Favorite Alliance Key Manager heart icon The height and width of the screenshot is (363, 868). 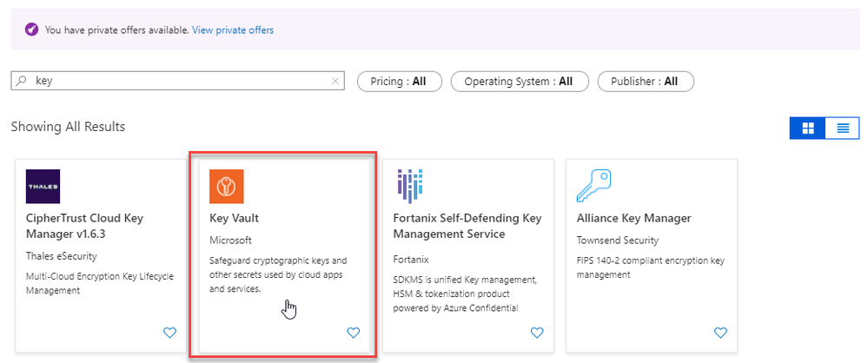tap(720, 333)
